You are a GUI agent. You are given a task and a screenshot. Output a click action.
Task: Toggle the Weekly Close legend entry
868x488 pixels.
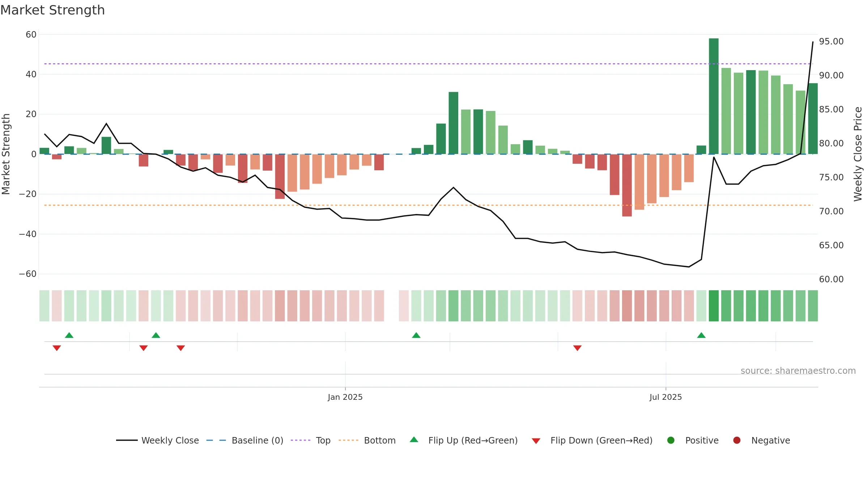pos(157,440)
